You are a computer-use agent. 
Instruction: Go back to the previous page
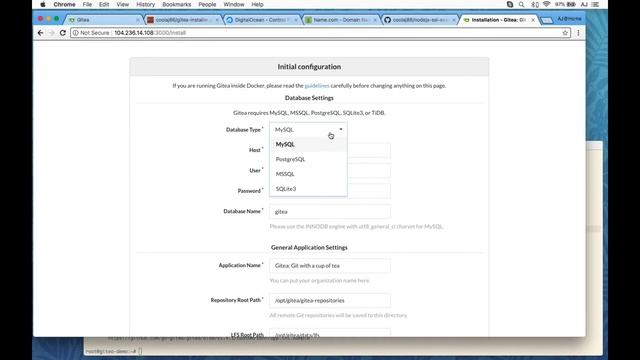[40, 33]
